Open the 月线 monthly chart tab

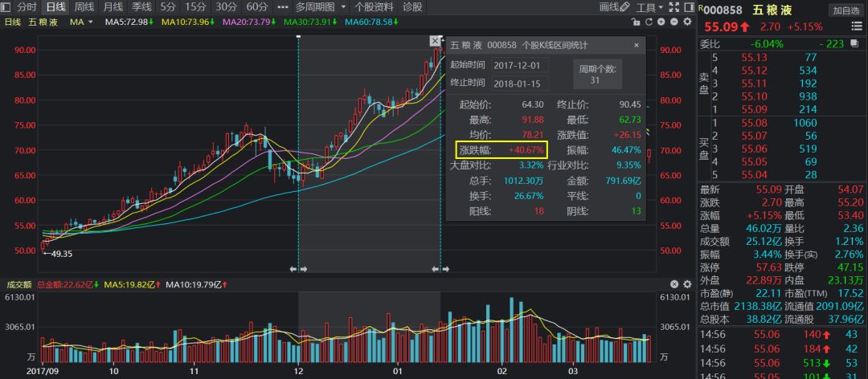pyautogui.click(x=113, y=7)
